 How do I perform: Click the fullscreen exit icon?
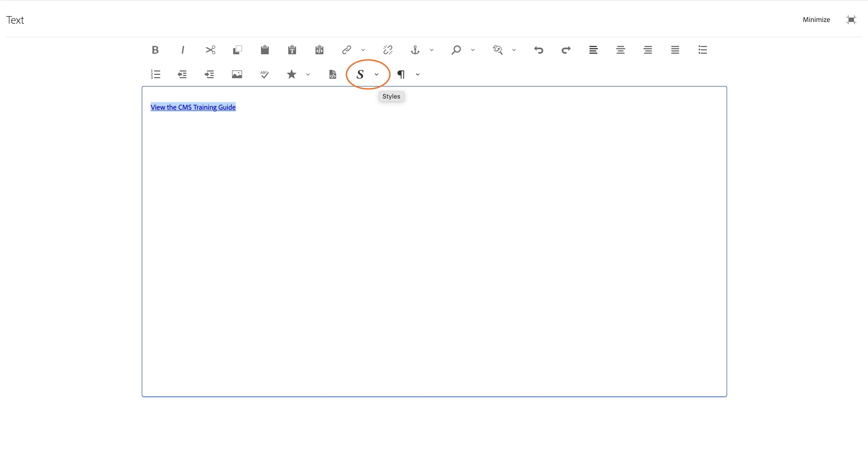(x=851, y=20)
